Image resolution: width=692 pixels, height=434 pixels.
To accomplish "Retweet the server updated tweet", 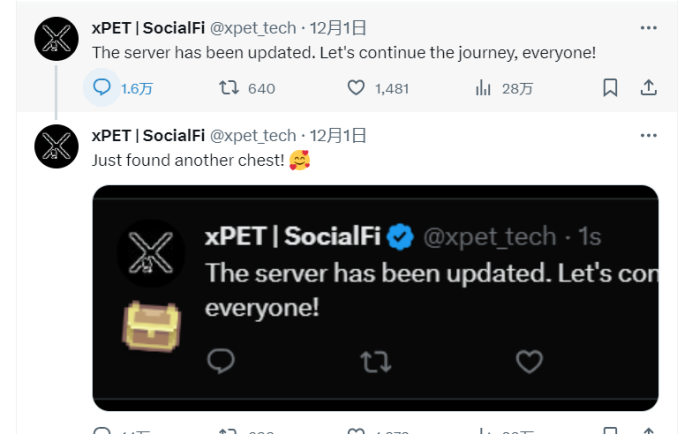I will click(x=229, y=87).
